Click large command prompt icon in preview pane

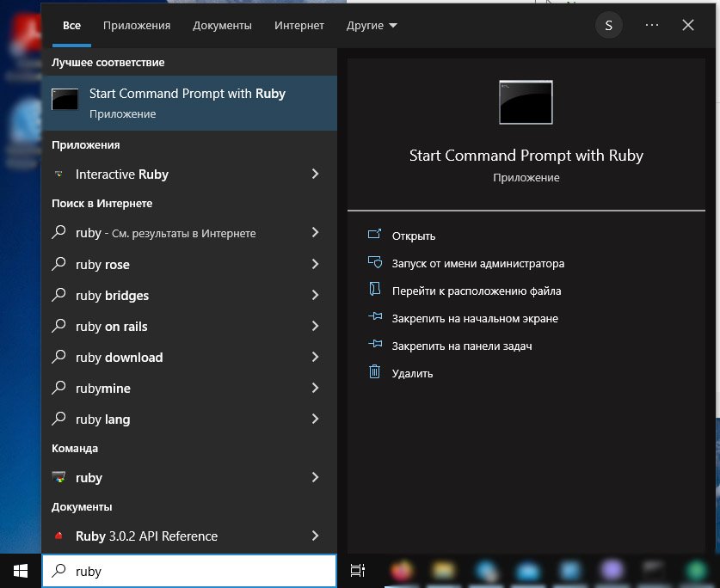pos(526,102)
